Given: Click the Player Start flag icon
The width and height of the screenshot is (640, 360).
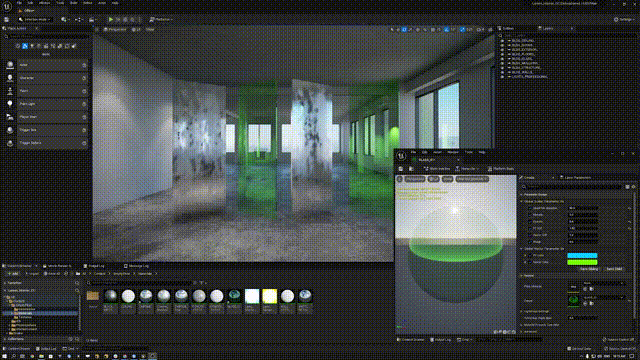Looking at the screenshot, I should point(10,117).
